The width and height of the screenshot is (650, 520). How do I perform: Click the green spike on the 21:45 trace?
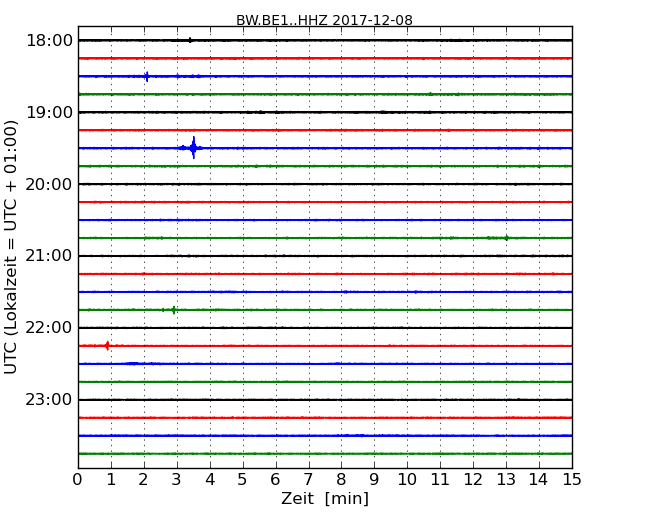[174, 310]
